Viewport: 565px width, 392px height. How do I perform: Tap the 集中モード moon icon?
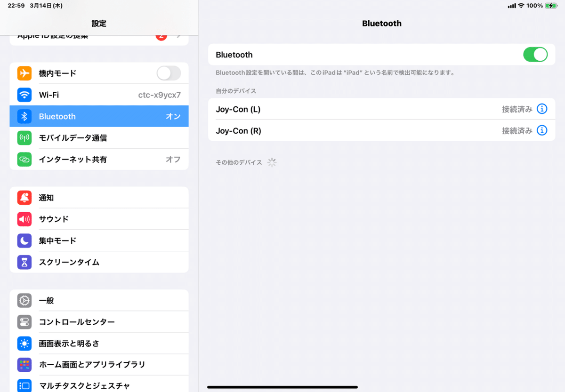tap(24, 240)
